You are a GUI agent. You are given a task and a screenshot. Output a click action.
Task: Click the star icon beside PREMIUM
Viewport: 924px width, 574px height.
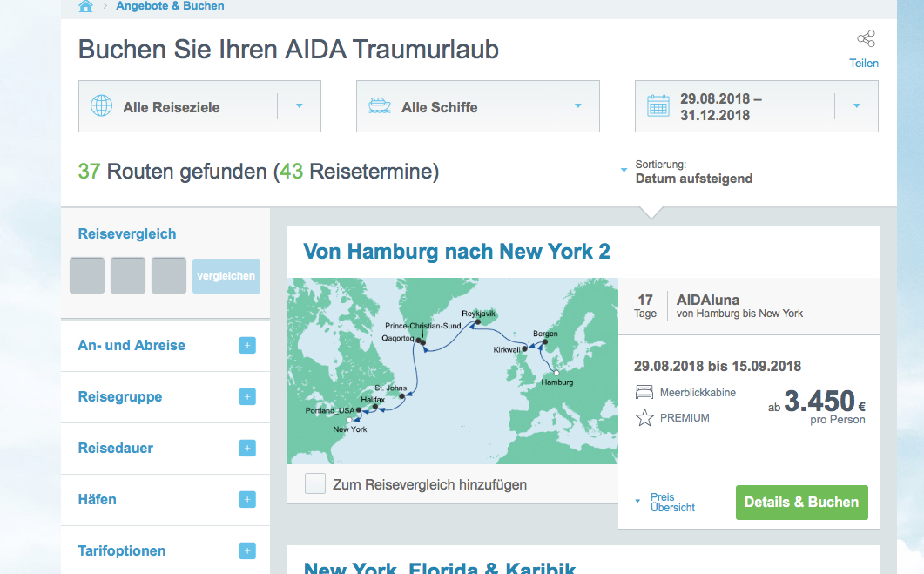[x=644, y=418]
